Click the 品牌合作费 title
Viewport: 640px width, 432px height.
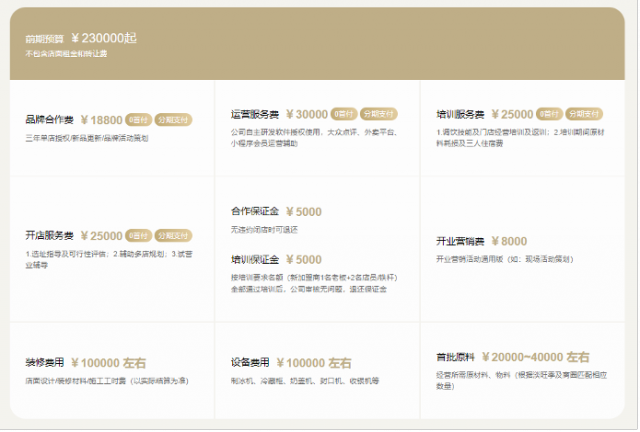pyautogui.click(x=50, y=119)
